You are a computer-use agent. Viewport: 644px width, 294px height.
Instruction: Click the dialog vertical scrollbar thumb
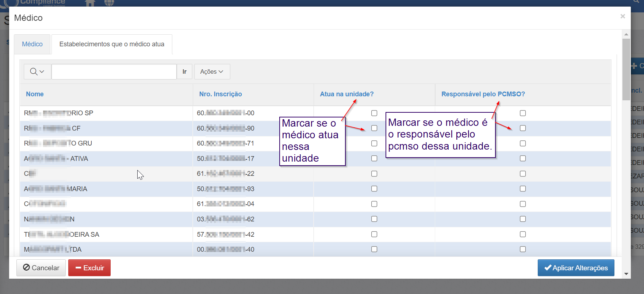(x=626, y=69)
